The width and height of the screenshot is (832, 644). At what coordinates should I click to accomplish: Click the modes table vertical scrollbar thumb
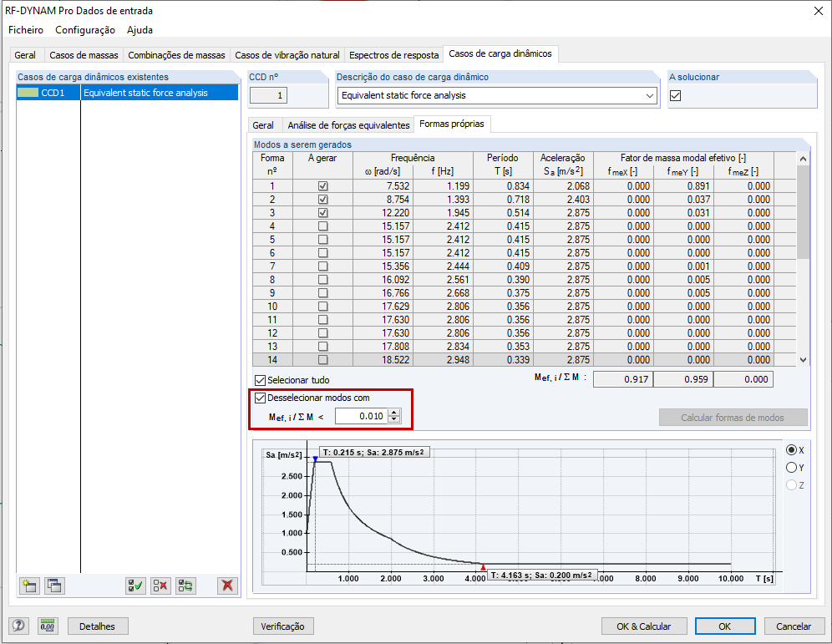[x=803, y=212]
